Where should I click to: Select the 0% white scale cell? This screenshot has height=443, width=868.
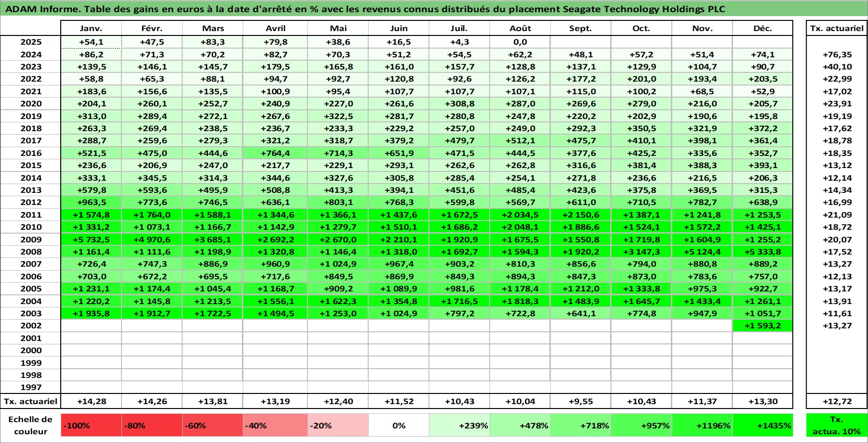click(x=399, y=426)
